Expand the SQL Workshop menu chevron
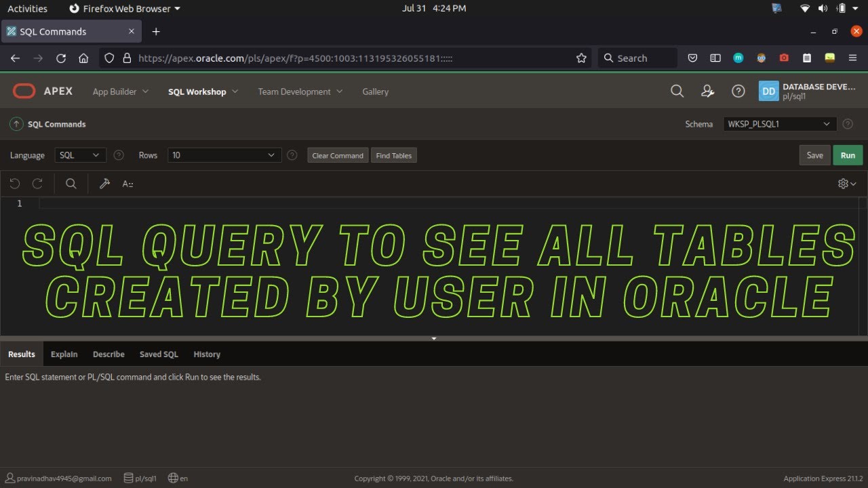Image resolution: width=868 pixels, height=488 pixels. click(235, 91)
